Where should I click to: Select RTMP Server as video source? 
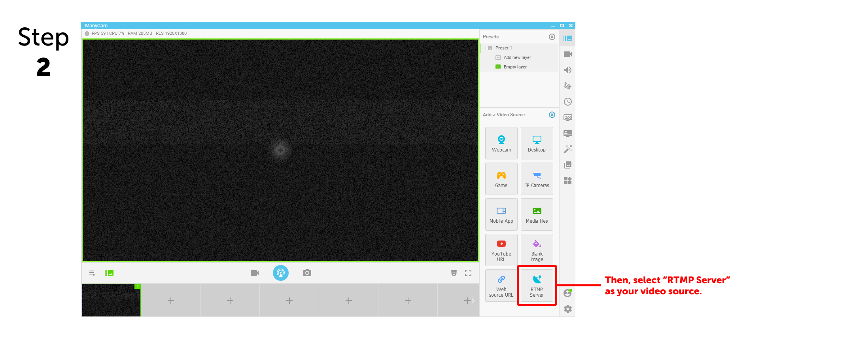coord(537,286)
